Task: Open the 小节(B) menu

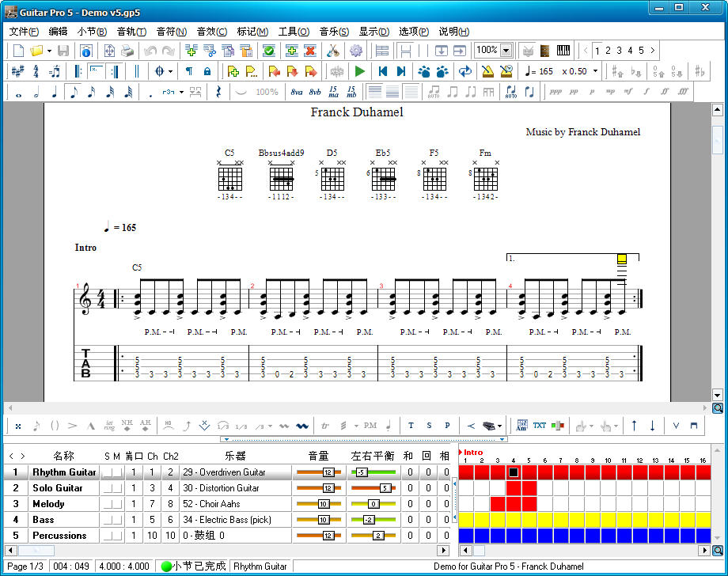Action: click(92, 32)
